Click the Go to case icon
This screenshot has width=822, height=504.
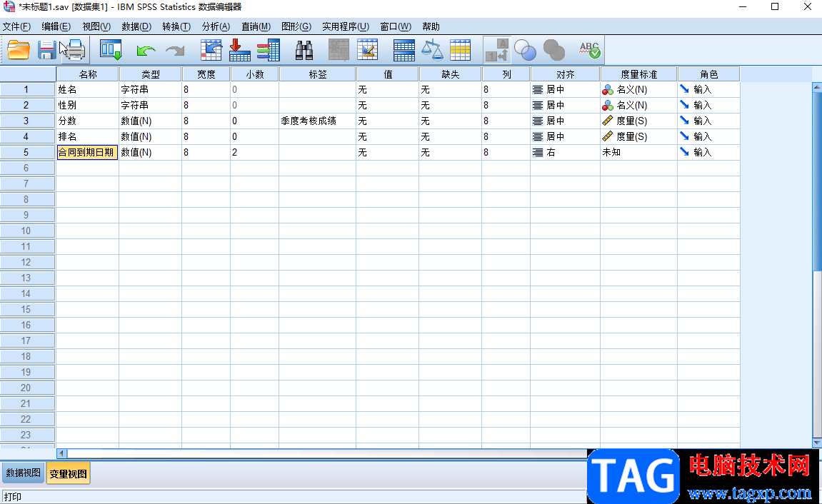(x=211, y=50)
